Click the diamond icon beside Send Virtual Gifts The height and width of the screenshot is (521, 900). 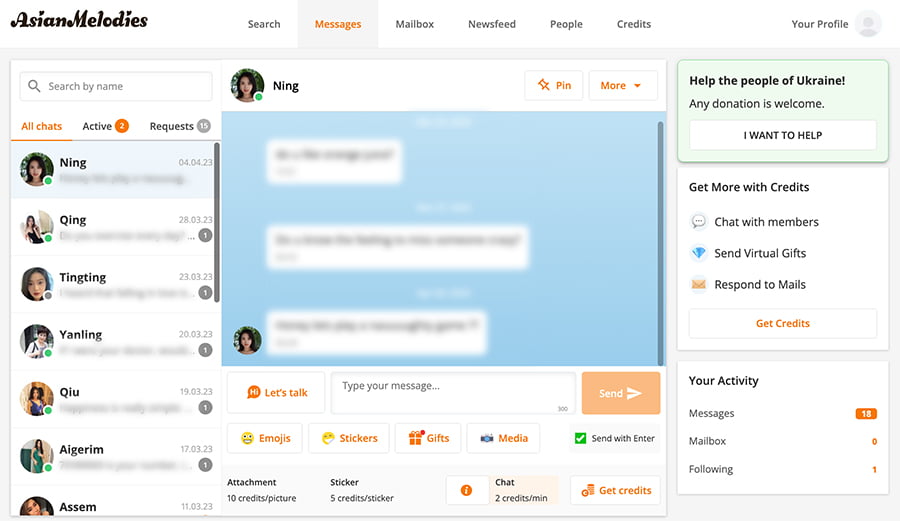pos(699,253)
